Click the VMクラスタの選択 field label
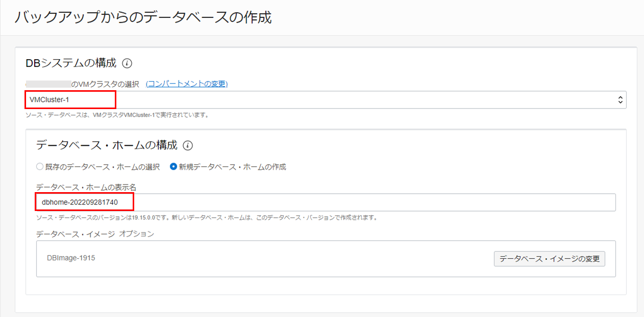Image resolution: width=644 pixels, height=317 pixels. [x=108, y=84]
